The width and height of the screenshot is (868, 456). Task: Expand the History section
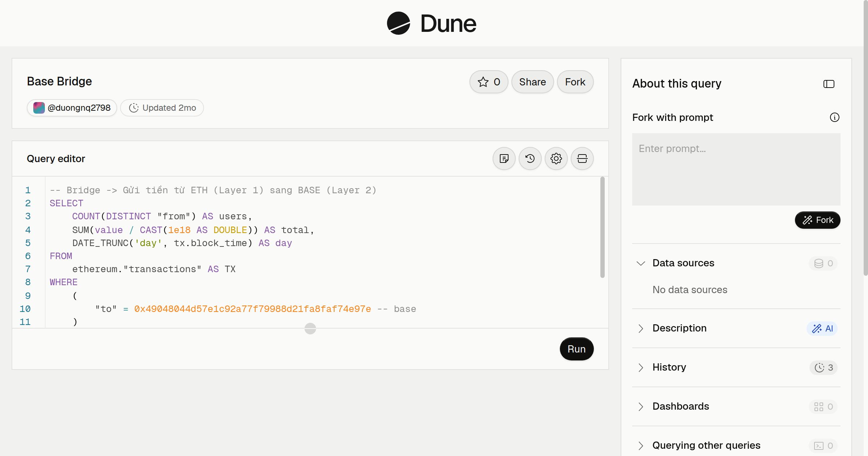pos(641,367)
